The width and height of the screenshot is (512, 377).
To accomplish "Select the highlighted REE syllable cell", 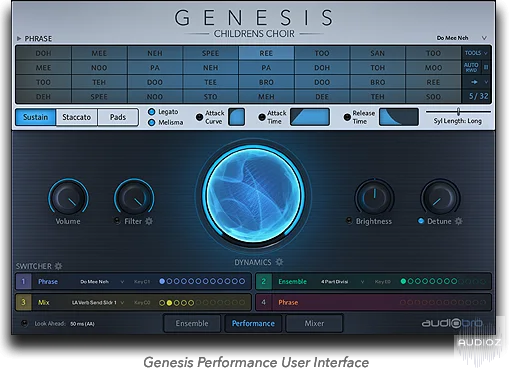I will click(x=266, y=53).
